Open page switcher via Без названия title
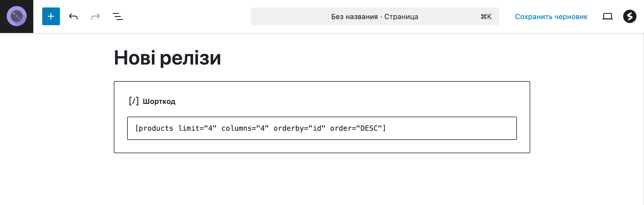This screenshot has height=205, width=644. point(355,17)
